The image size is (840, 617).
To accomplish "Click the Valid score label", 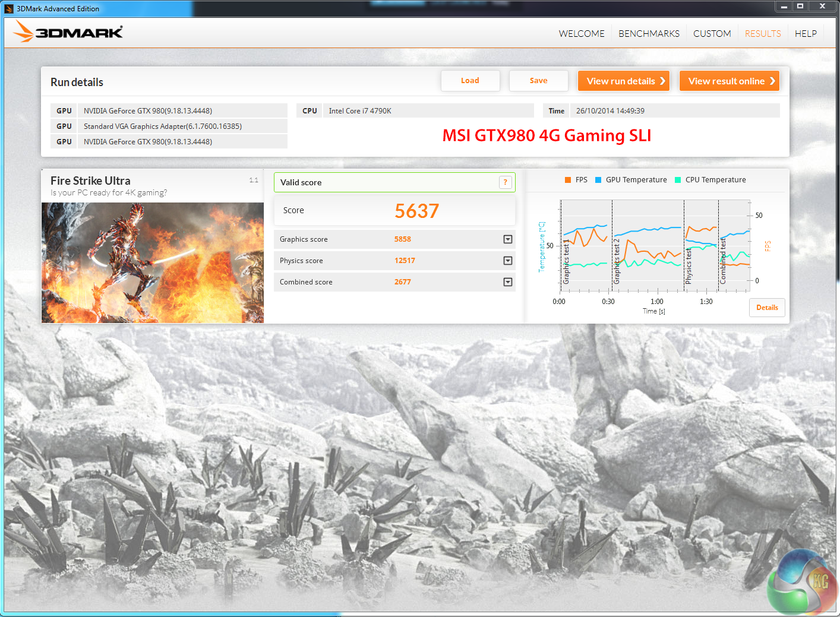I will coord(301,182).
